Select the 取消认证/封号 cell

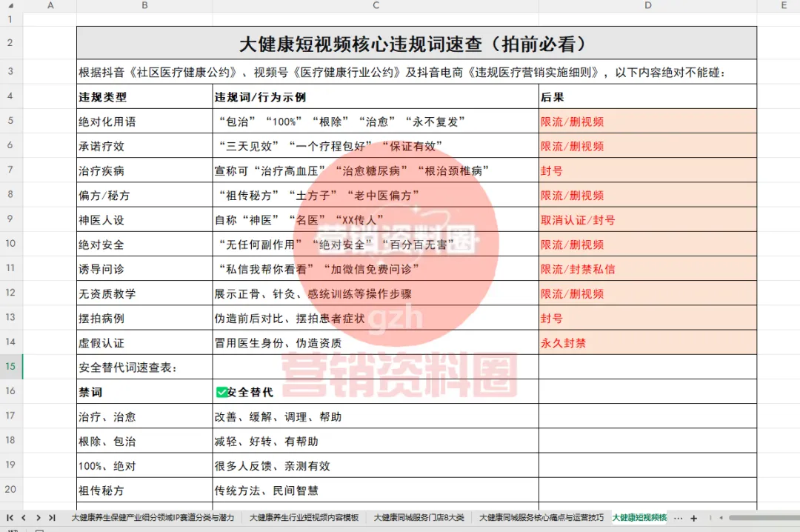[648, 219]
